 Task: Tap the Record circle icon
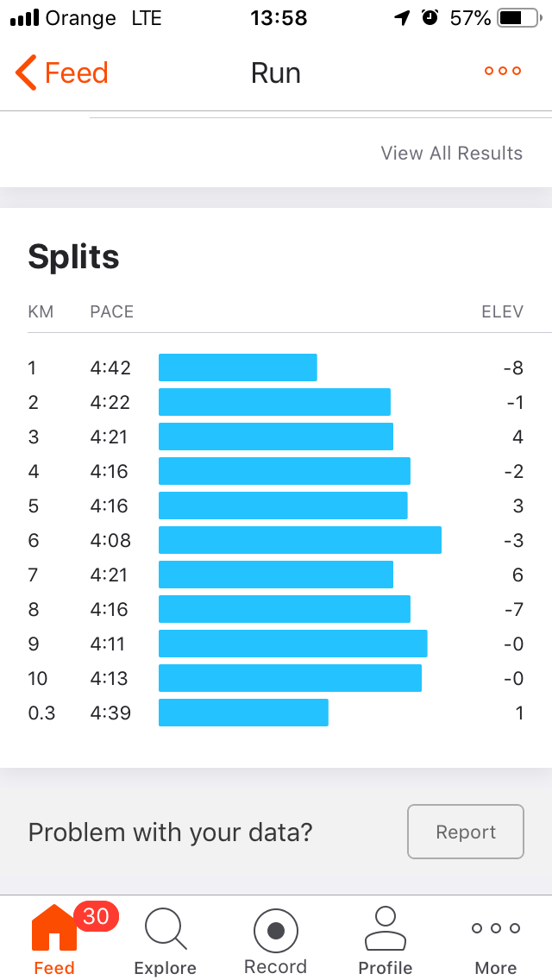(x=275, y=931)
